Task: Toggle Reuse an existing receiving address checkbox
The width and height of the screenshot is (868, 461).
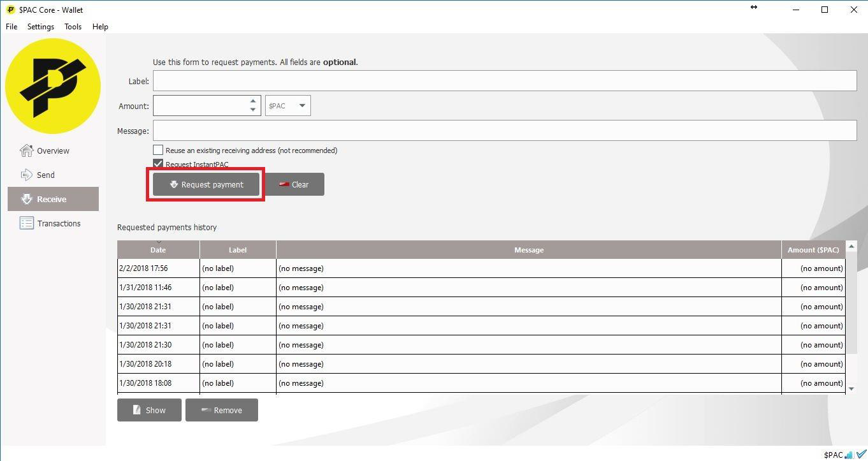Action: (158, 150)
